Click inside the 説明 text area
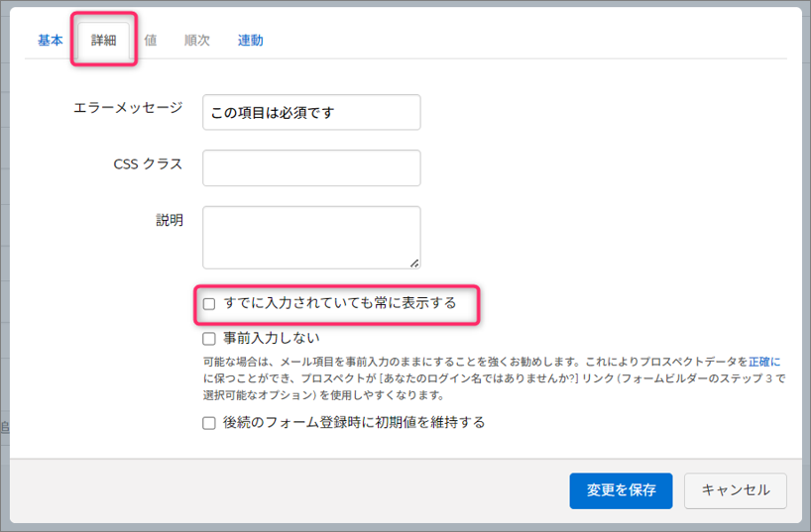Image resolution: width=811 pixels, height=532 pixels. click(311, 237)
